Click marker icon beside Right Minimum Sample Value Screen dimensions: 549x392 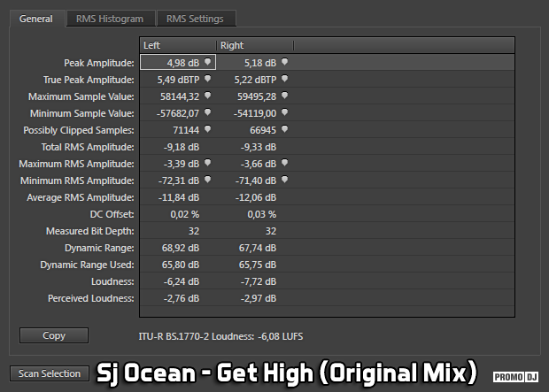coord(284,112)
